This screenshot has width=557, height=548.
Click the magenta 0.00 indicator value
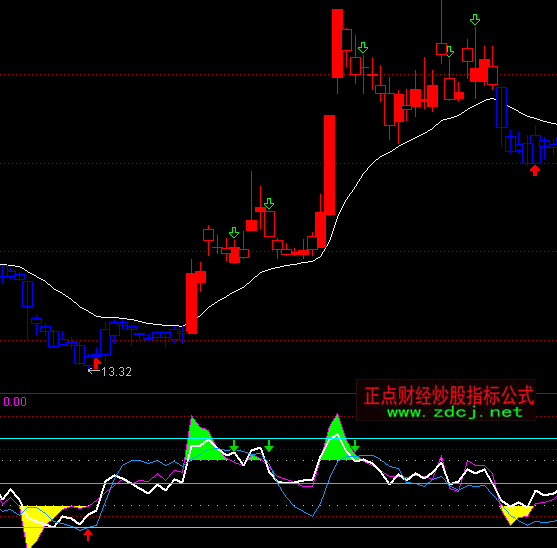click(x=15, y=402)
